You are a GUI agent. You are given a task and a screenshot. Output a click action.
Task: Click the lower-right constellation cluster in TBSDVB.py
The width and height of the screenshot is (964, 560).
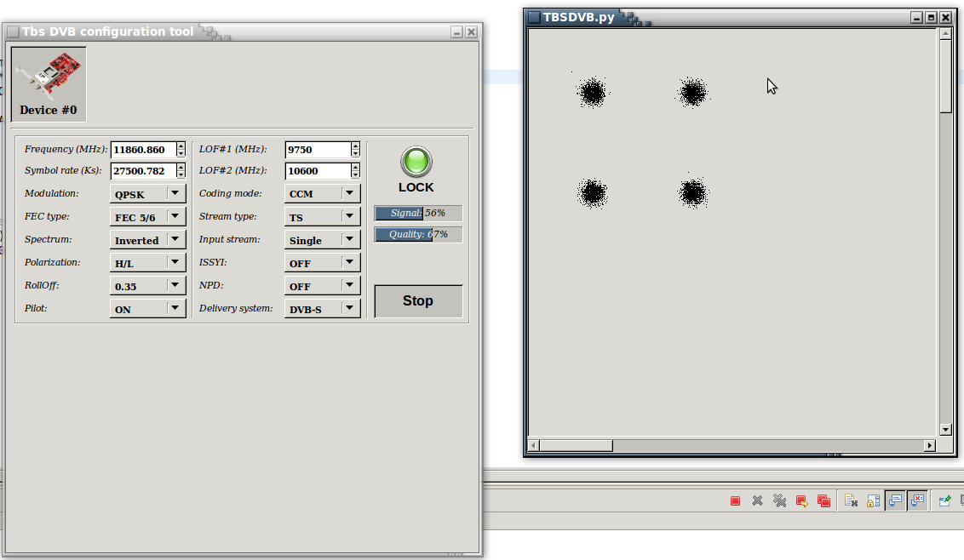(x=693, y=193)
